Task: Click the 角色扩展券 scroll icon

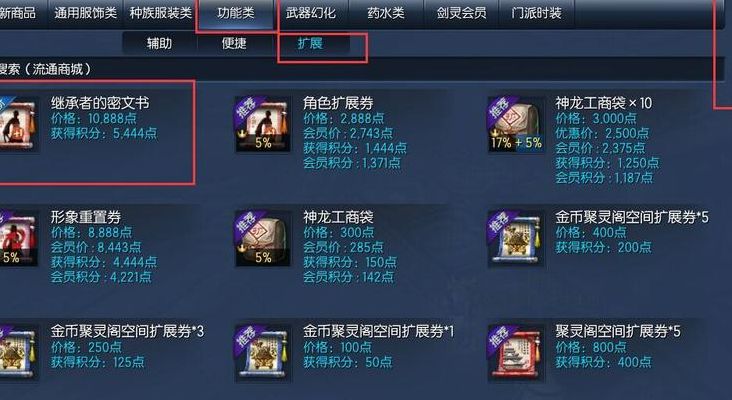Action: (x=263, y=125)
